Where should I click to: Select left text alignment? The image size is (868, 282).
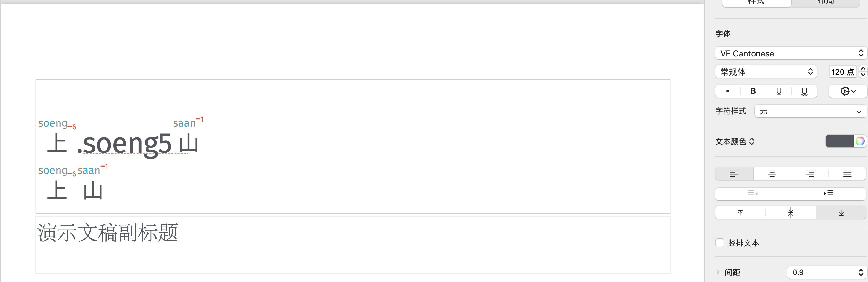point(734,173)
